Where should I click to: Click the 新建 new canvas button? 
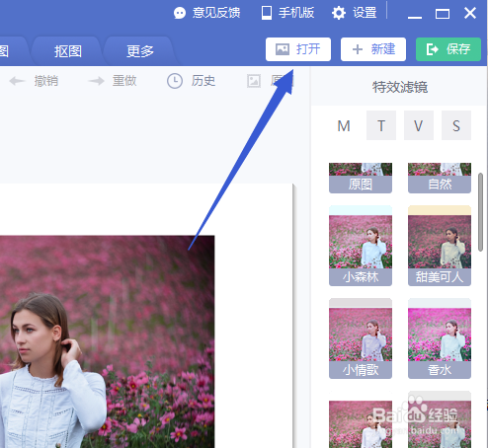(x=373, y=49)
